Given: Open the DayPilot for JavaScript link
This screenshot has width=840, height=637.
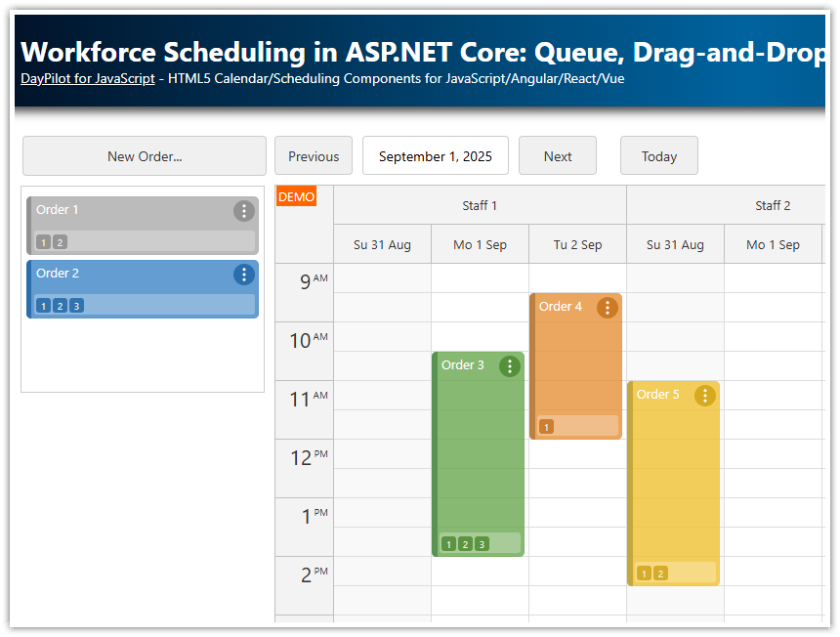Looking at the screenshot, I should [x=87, y=78].
